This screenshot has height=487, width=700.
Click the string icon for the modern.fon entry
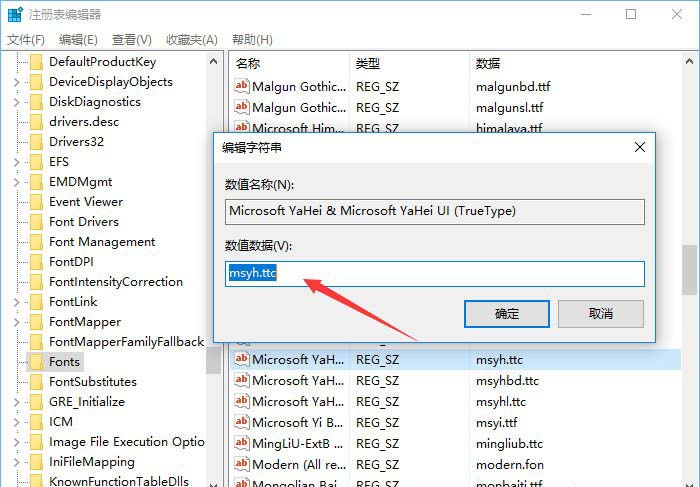[240, 464]
